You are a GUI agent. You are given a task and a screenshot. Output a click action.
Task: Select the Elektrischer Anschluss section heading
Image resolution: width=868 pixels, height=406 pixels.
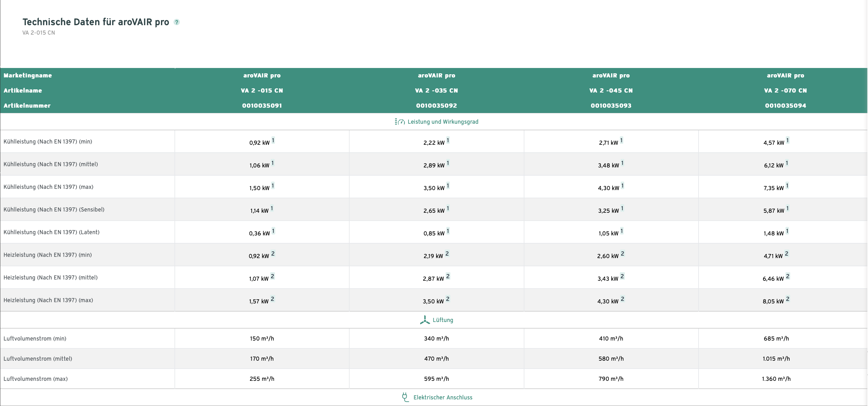[x=443, y=397]
